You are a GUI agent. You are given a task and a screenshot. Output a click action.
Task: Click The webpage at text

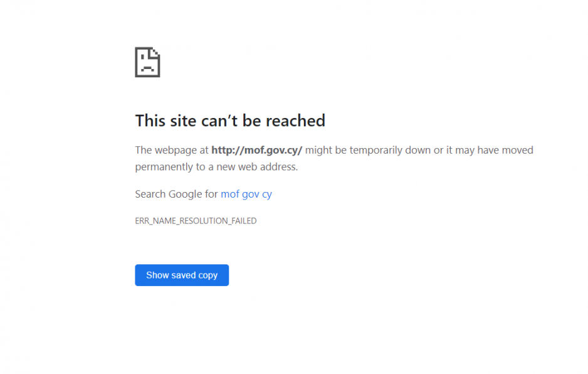172,150
